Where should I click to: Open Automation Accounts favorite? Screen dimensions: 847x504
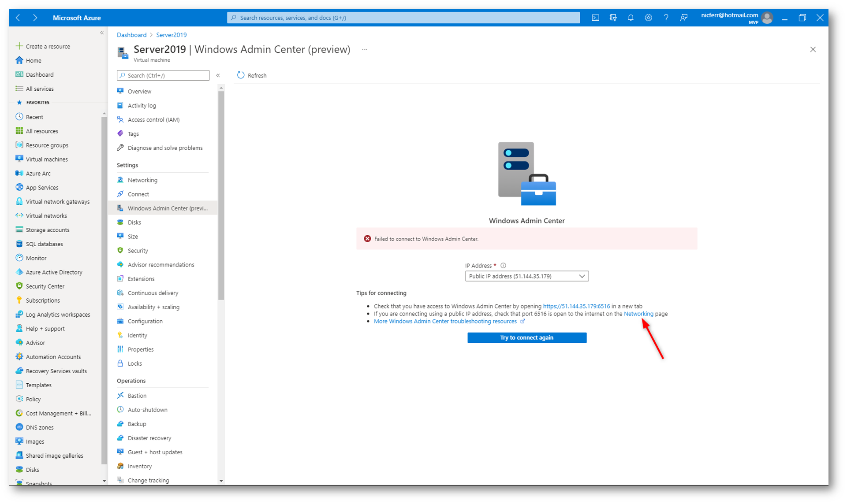(49, 356)
